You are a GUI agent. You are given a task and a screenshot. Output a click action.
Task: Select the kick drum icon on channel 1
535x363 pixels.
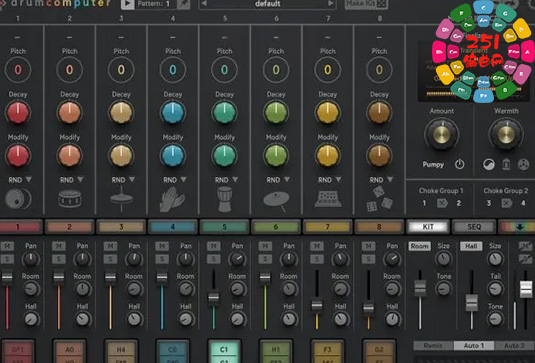(x=18, y=199)
